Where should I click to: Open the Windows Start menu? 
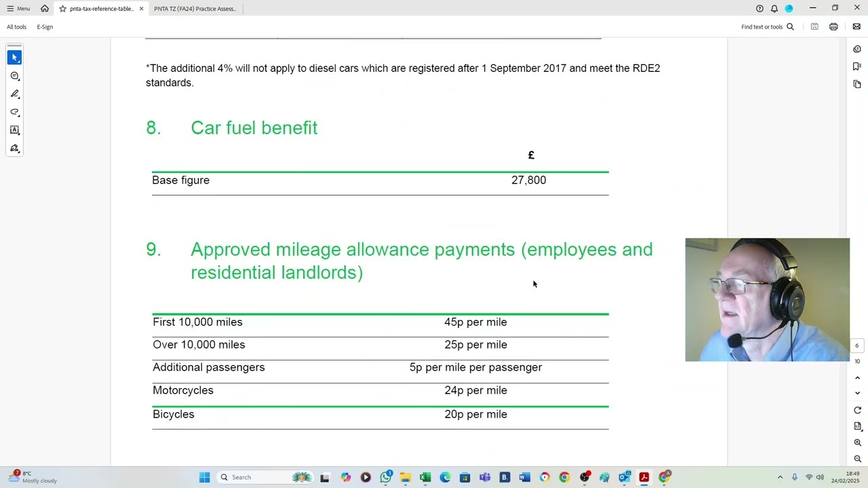click(204, 477)
